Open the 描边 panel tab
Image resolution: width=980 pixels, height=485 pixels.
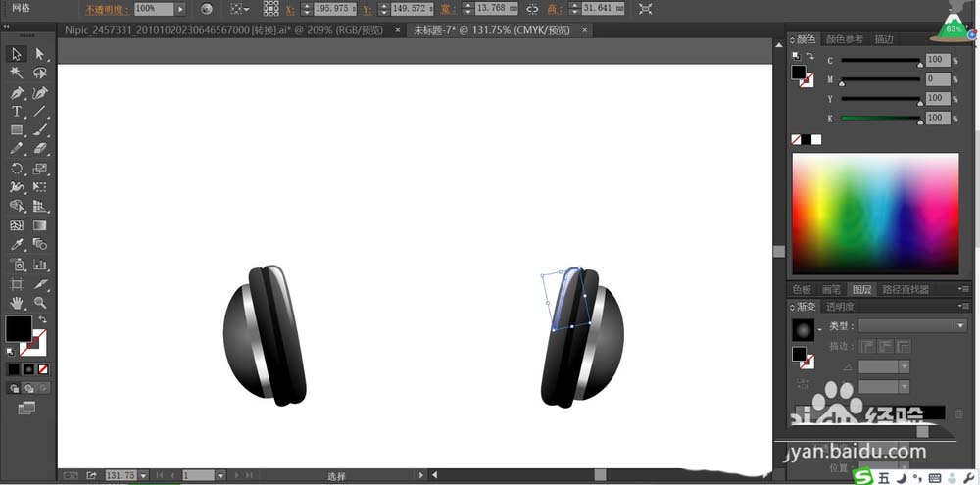(x=884, y=39)
